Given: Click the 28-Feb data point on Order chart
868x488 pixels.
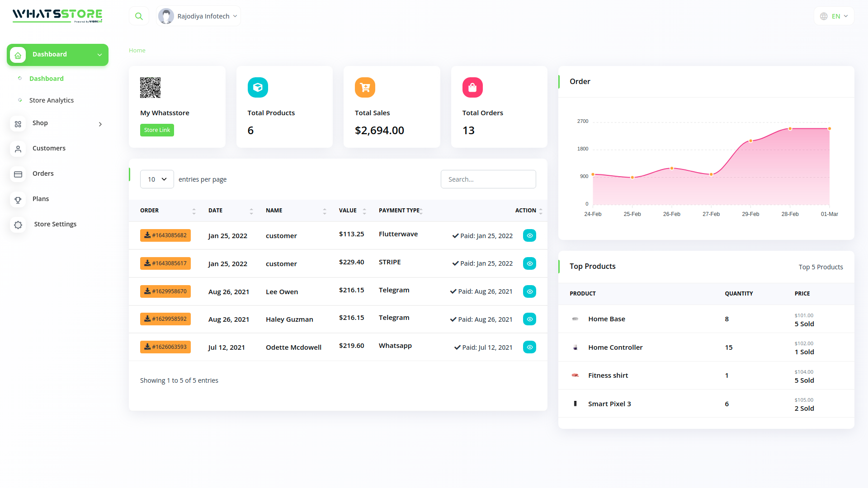Looking at the screenshot, I should pos(790,129).
